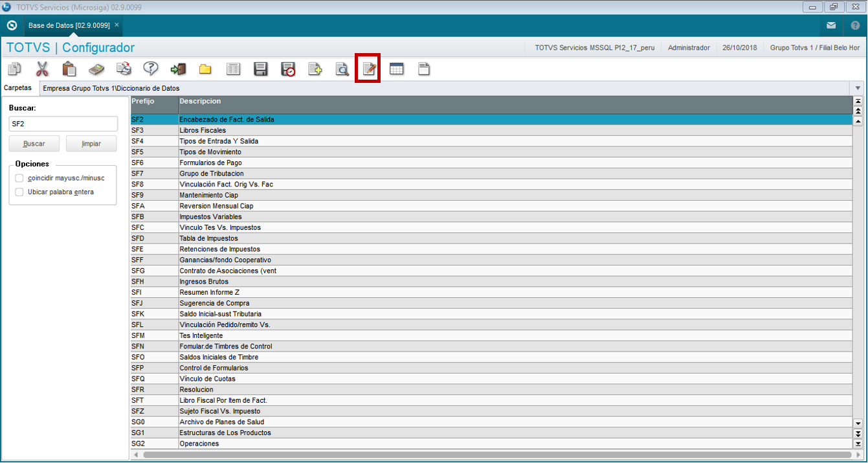Image resolution: width=868 pixels, height=463 pixels.
Task: Close the Base de Datos tab with X
Action: (117, 25)
